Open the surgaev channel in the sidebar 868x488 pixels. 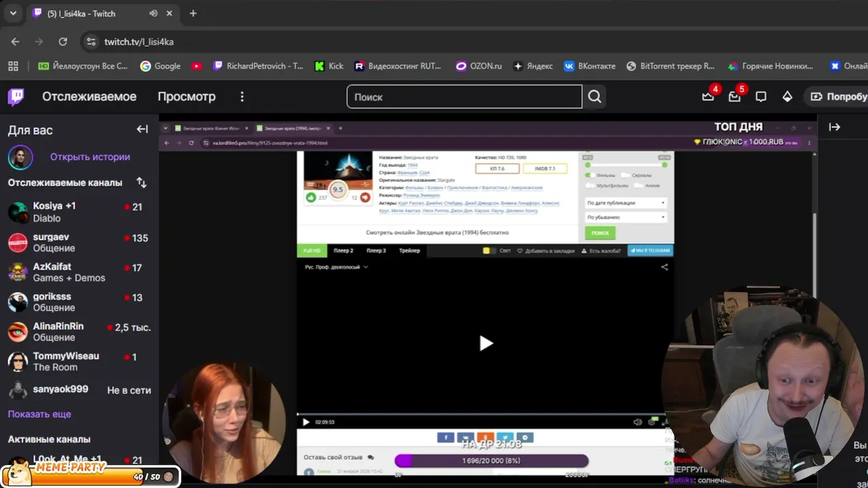click(x=79, y=242)
